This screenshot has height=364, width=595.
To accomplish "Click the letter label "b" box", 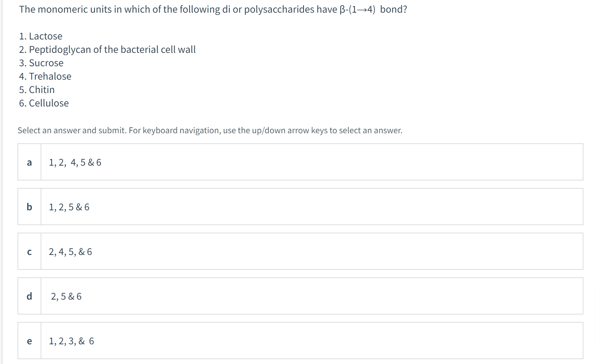I will point(29,207).
